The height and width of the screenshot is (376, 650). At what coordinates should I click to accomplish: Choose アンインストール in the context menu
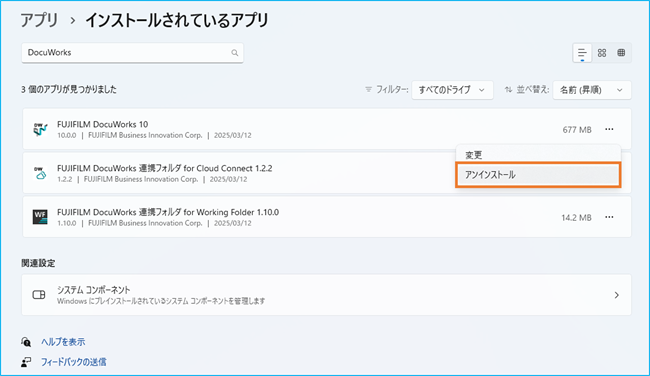(x=538, y=175)
